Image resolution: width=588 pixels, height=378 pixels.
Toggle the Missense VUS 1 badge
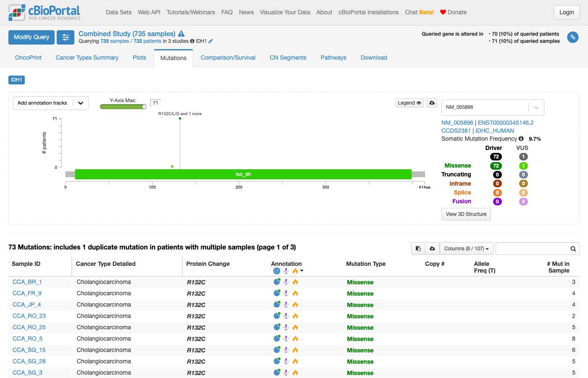pyautogui.click(x=523, y=166)
